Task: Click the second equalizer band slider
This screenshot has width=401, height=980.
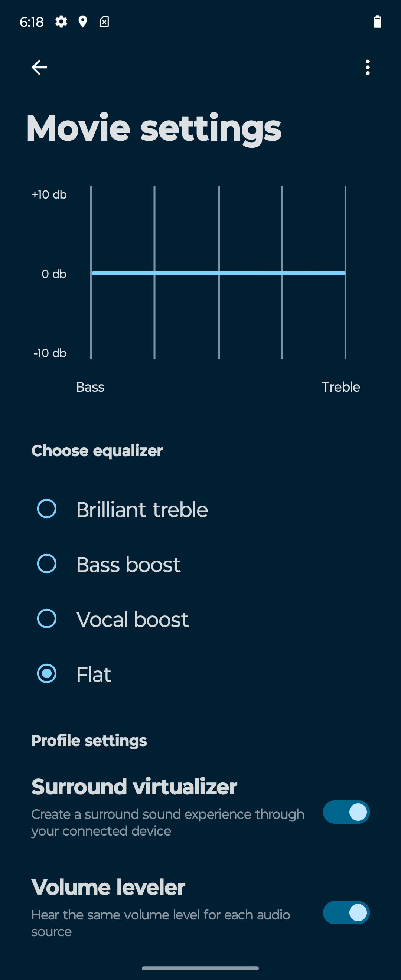Action: pyautogui.click(x=154, y=273)
